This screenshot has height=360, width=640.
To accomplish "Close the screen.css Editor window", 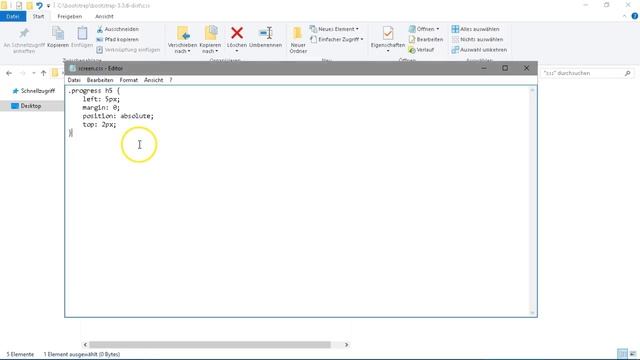I will [527, 68].
